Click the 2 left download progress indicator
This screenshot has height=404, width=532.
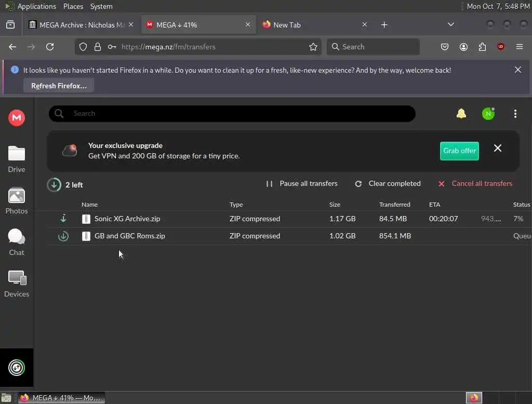click(54, 185)
